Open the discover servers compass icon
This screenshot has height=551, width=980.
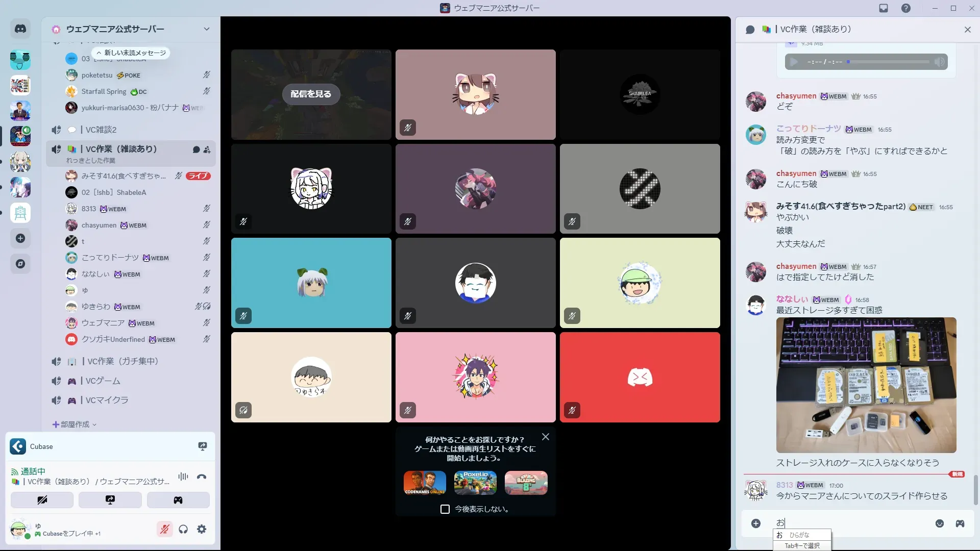[x=20, y=264]
